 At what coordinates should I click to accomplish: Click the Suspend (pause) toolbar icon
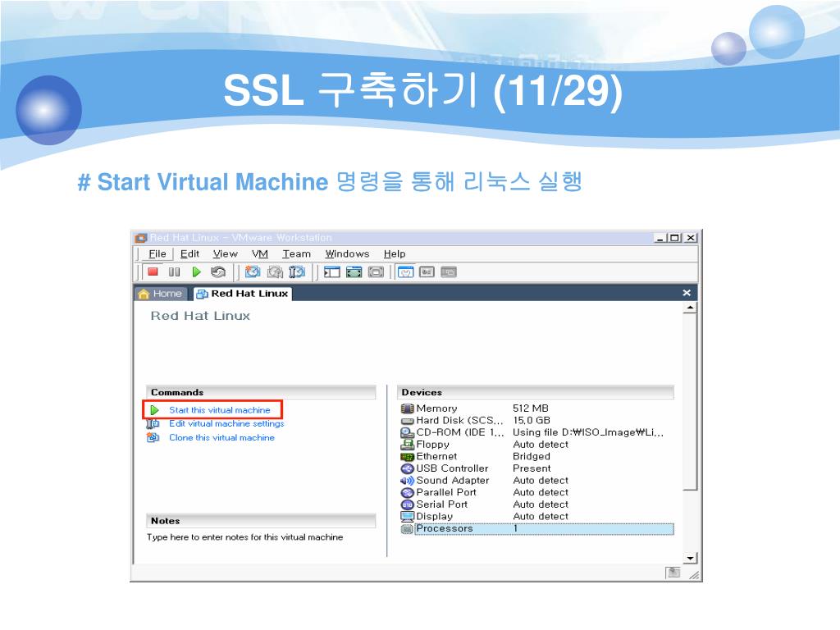tap(174, 272)
